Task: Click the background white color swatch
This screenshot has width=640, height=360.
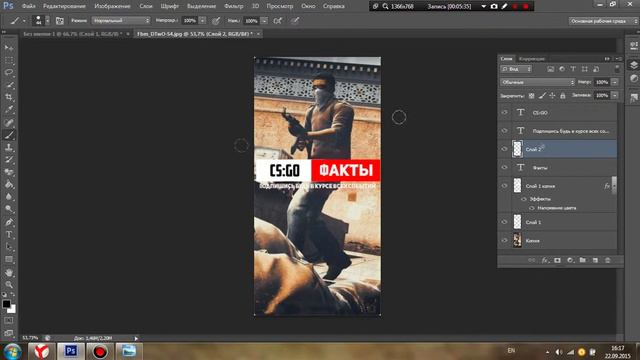Action: pos(12,309)
